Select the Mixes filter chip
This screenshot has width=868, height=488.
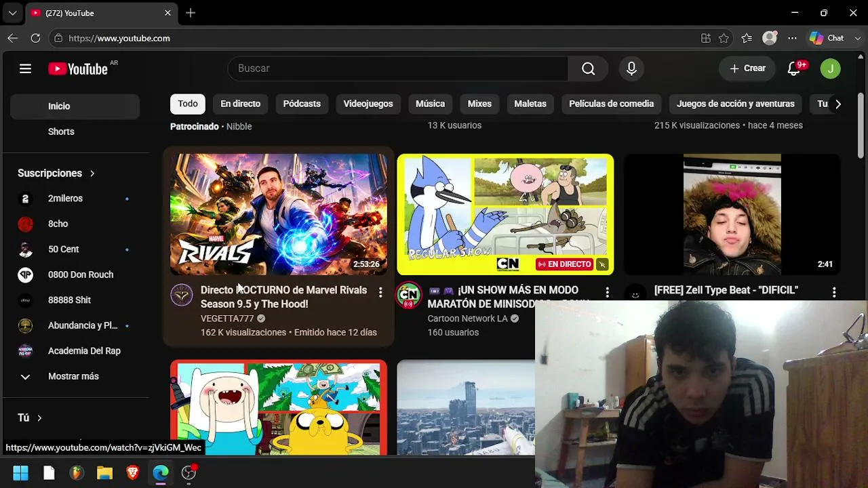click(479, 104)
